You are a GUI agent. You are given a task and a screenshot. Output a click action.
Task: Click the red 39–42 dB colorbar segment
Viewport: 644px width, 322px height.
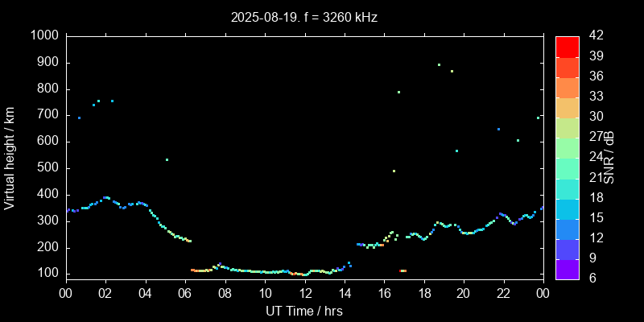[x=567, y=47]
